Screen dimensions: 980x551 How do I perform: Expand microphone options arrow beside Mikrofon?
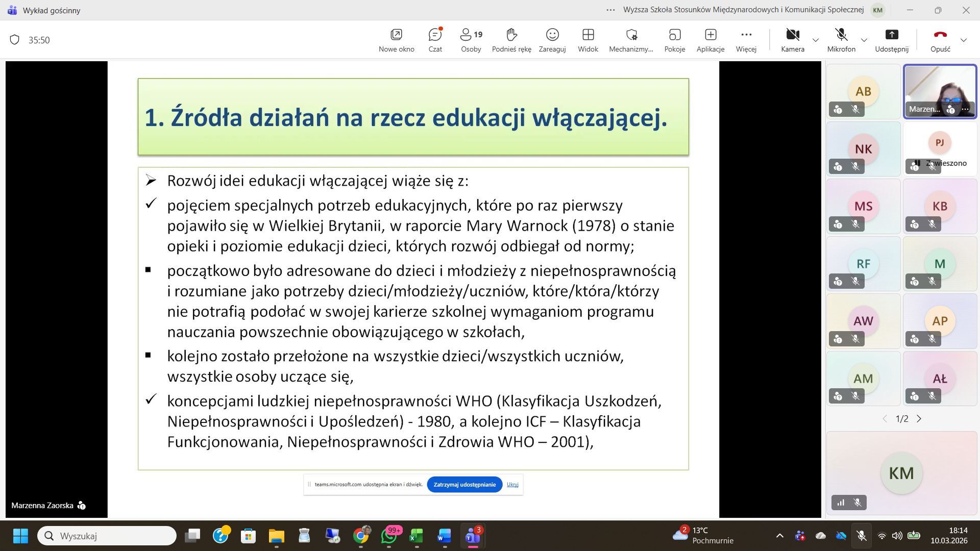(864, 40)
